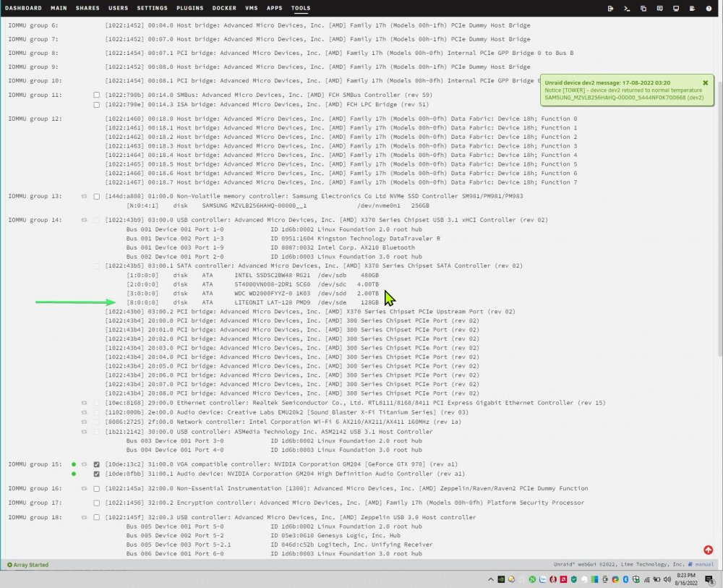Screen dimensions: 723x588
Task: Check the SMBus FCH controller checkbox
Action: [x=96, y=95]
